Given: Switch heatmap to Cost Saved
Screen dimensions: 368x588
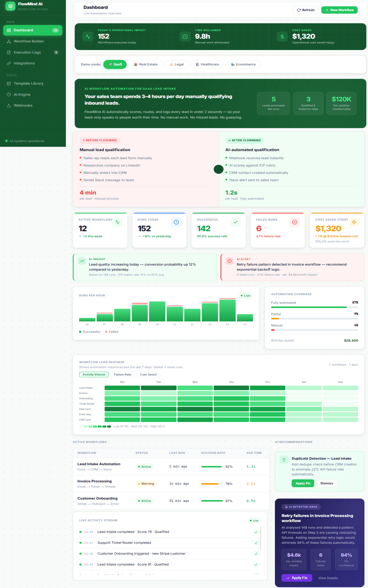Looking at the screenshot, I should click(148, 375).
